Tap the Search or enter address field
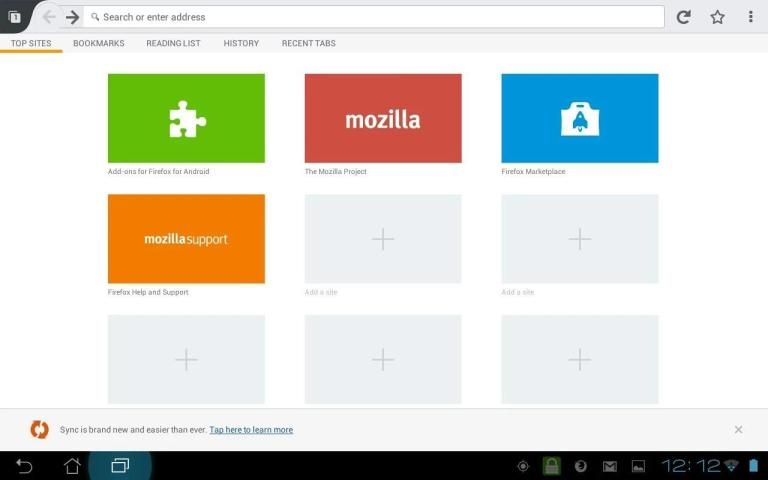Image resolution: width=768 pixels, height=480 pixels. pyautogui.click(x=375, y=17)
